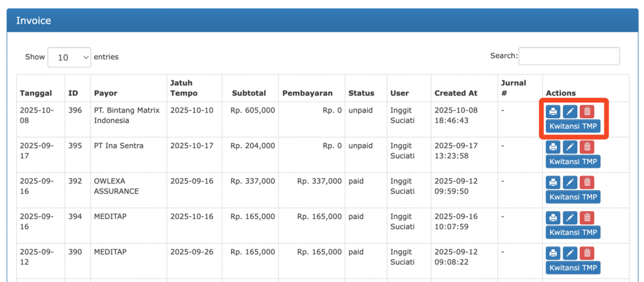The height and width of the screenshot is (282, 644).
Task: Edit invoice 390 with the pencil icon
Action: (570, 253)
